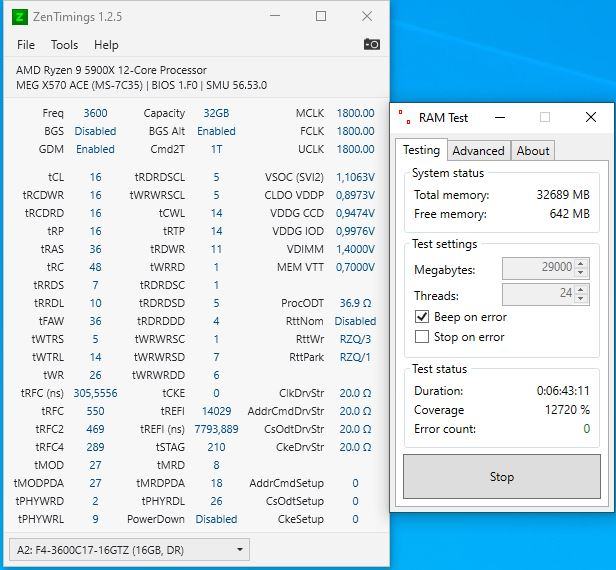Click the AMD Ryzen 9 5900X processor name

tap(111, 70)
